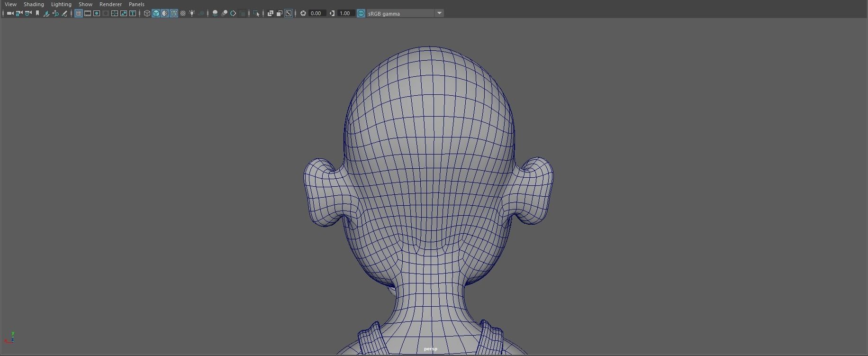Viewport: 868px width, 356px height.
Task: Toggle the XRay Joints icon
Action: point(289,13)
